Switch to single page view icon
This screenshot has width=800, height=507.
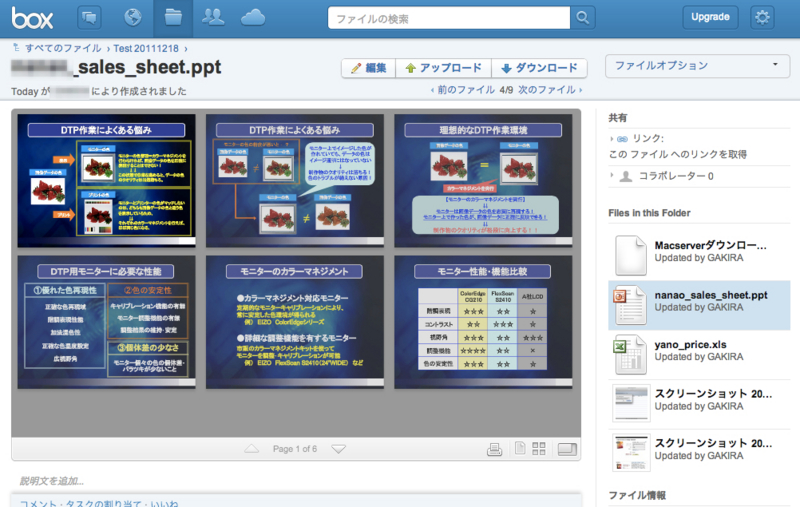click(x=520, y=448)
